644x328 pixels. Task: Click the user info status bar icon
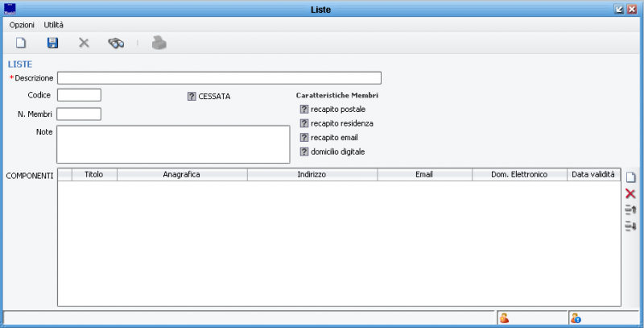click(x=576, y=318)
